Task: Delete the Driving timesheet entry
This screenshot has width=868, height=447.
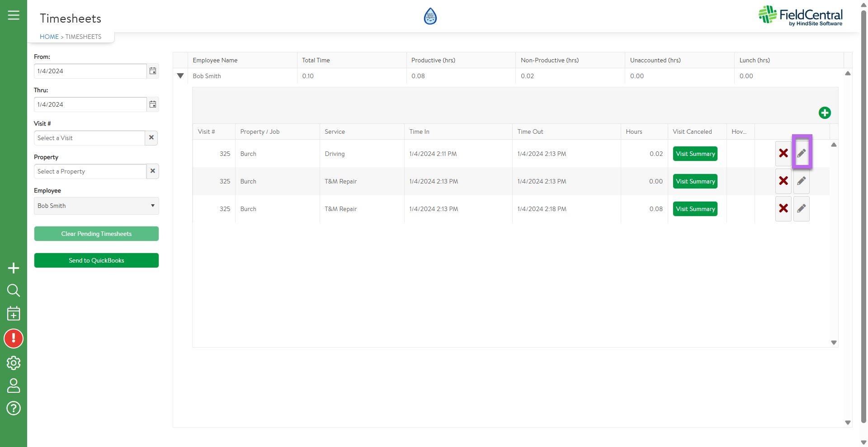Action: tap(783, 154)
